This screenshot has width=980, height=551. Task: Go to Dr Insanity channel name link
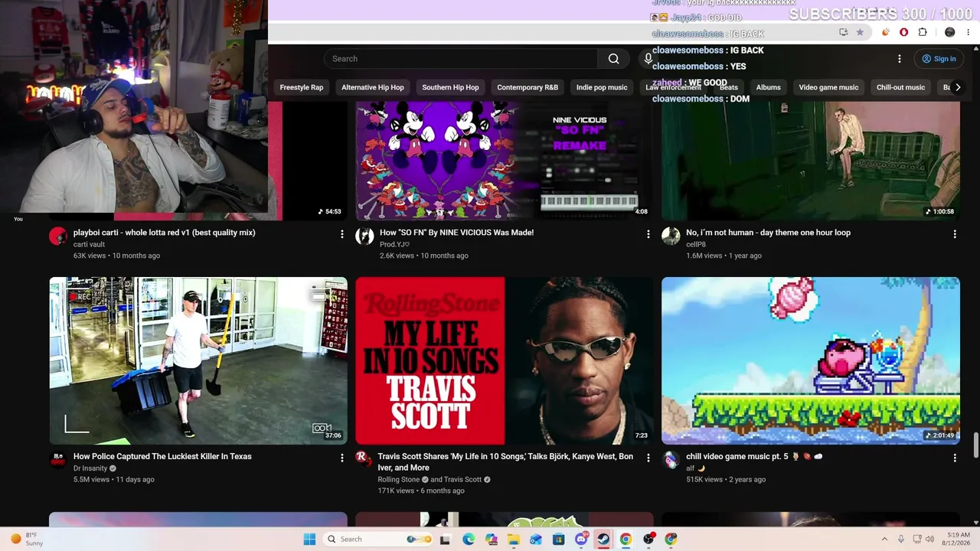pos(90,468)
